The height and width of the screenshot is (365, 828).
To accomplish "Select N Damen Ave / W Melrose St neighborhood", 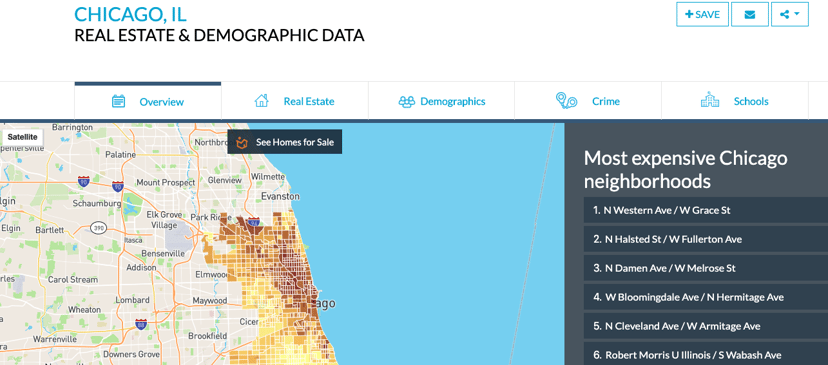I will [706, 268].
